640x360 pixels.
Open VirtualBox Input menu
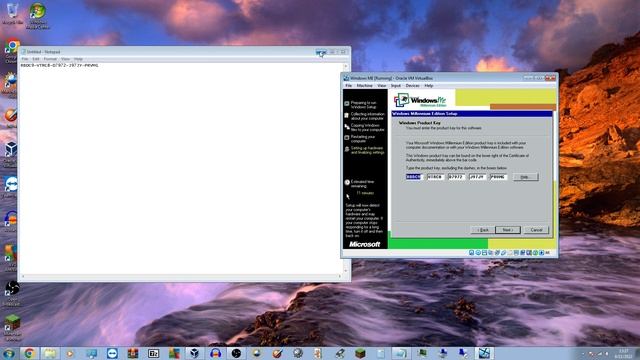click(396, 86)
